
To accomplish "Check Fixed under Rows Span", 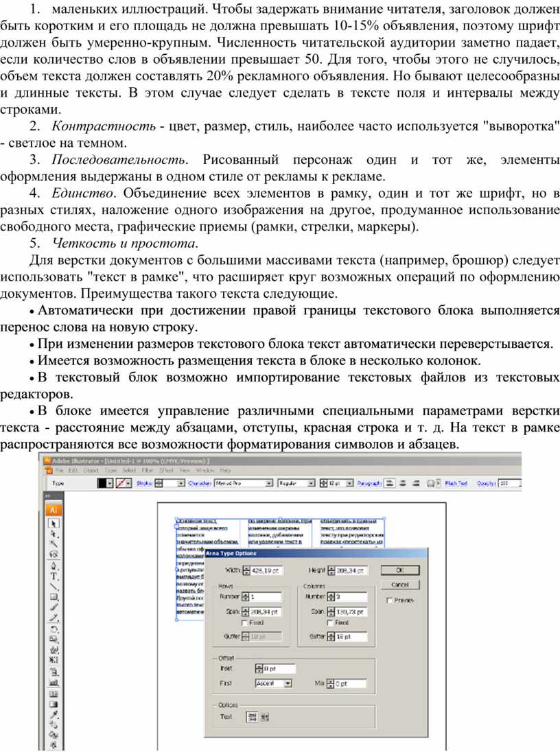I will [244, 622].
